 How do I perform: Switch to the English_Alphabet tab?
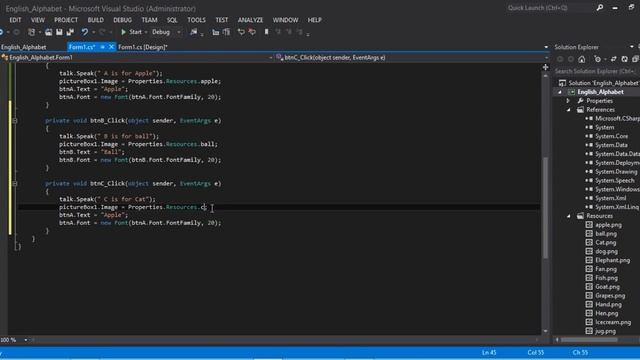(24, 47)
